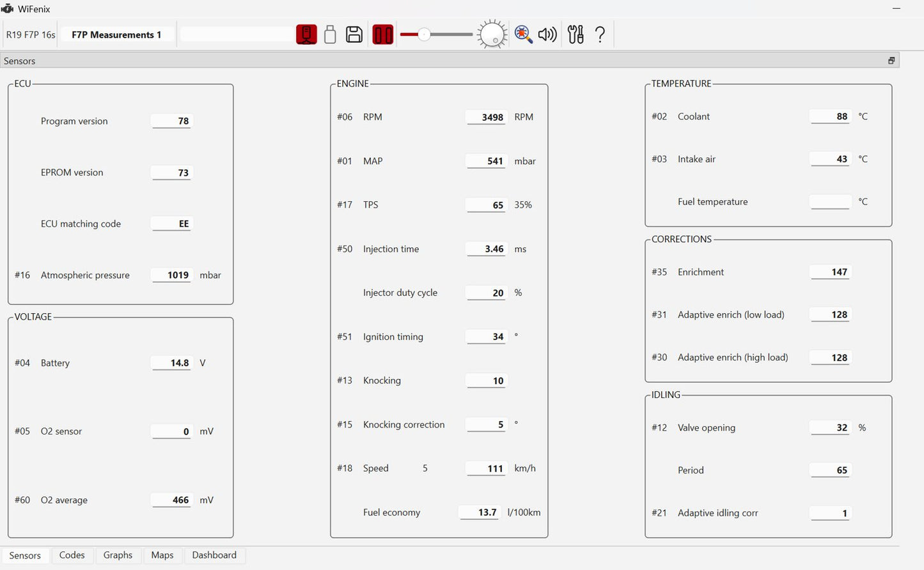The image size is (924, 570).
Task: Click the Period value 65
Action: [830, 470]
